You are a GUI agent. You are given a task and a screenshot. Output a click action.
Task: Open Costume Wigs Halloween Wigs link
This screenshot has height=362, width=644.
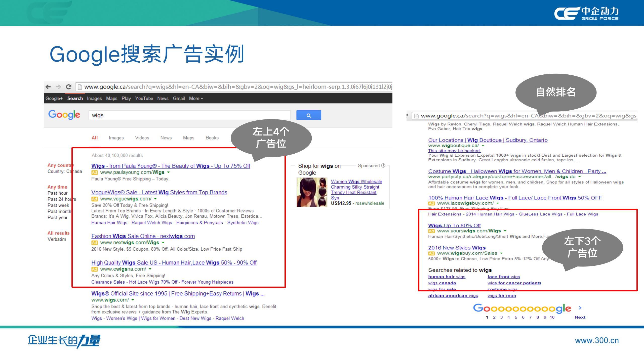coord(517,171)
